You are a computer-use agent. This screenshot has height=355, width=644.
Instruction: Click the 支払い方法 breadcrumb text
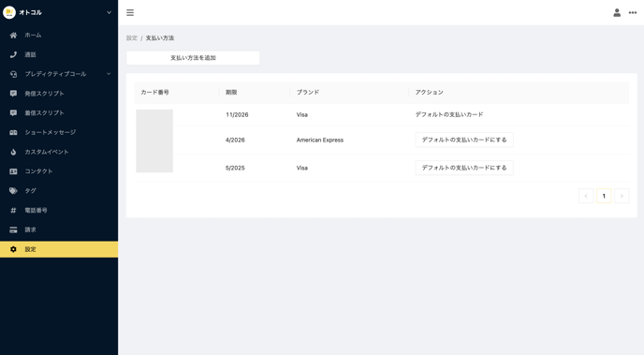click(x=160, y=38)
